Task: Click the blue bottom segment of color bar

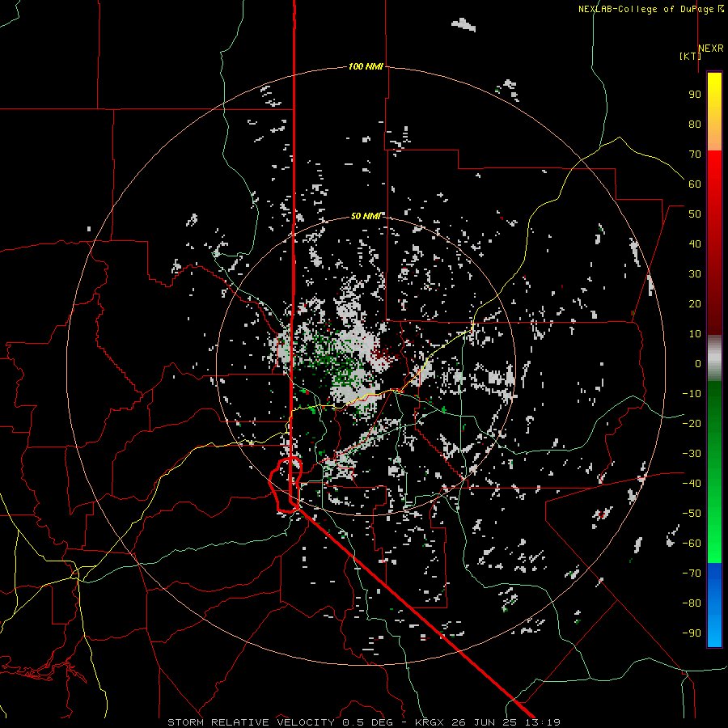Action: pyautogui.click(x=714, y=605)
